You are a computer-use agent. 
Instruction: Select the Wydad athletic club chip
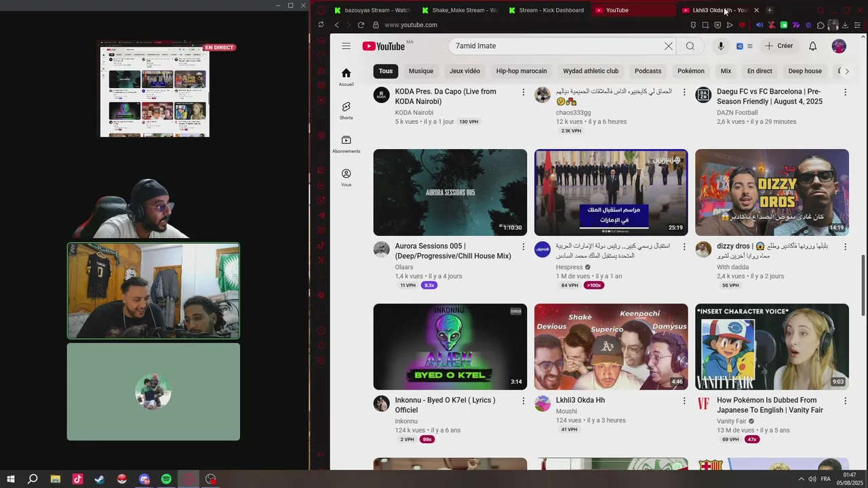click(x=591, y=71)
